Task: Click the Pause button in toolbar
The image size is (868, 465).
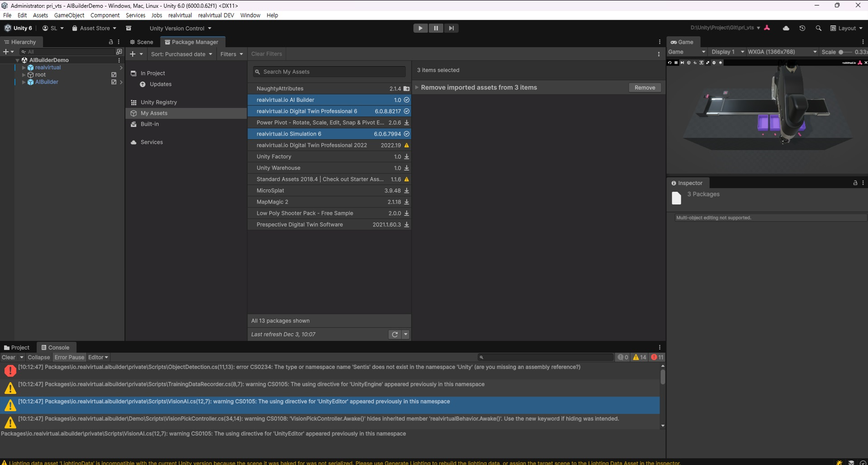Action: pos(436,28)
